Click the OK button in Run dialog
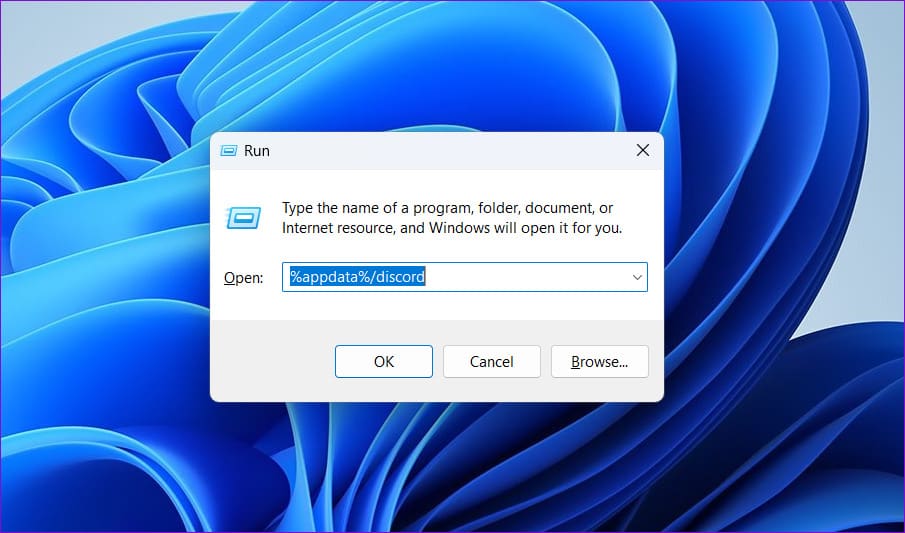 coord(383,361)
